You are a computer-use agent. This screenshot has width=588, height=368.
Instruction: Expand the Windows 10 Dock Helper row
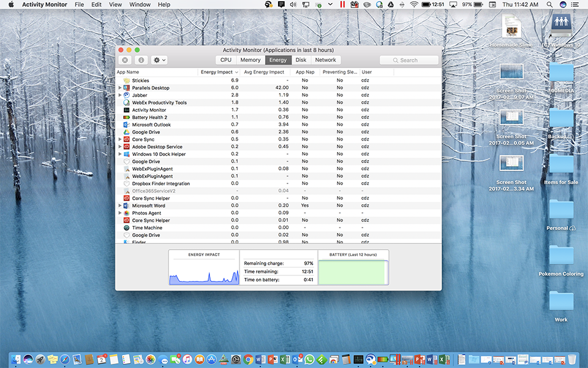[x=120, y=154]
